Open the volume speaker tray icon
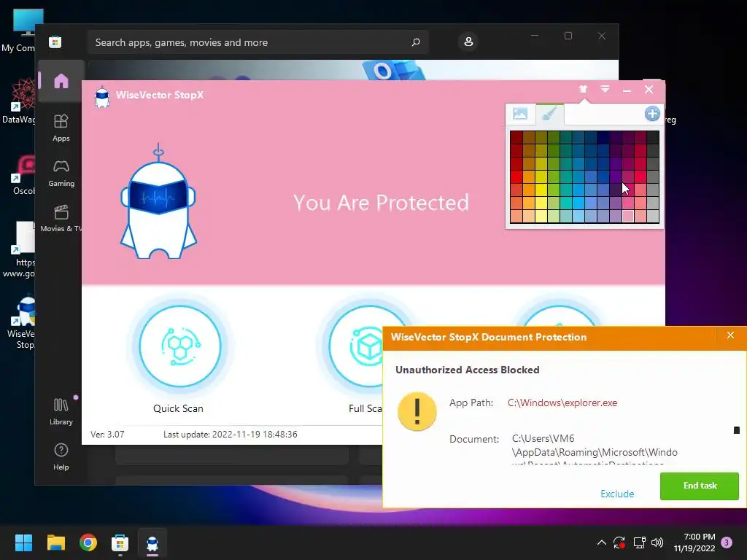The image size is (747, 560). (x=657, y=542)
